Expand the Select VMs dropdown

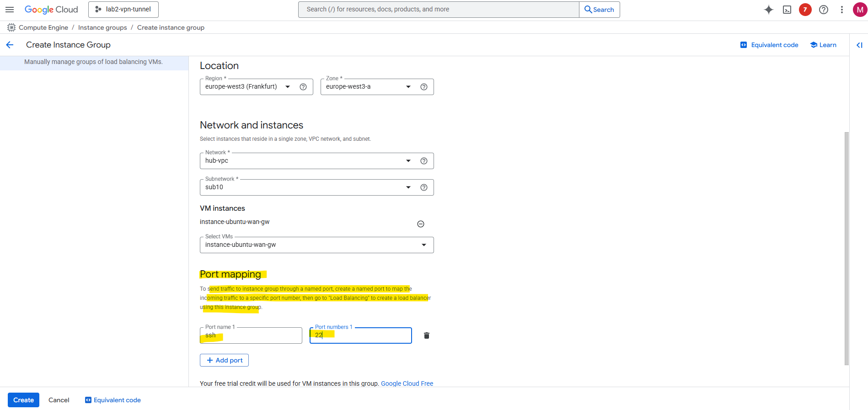(424, 245)
